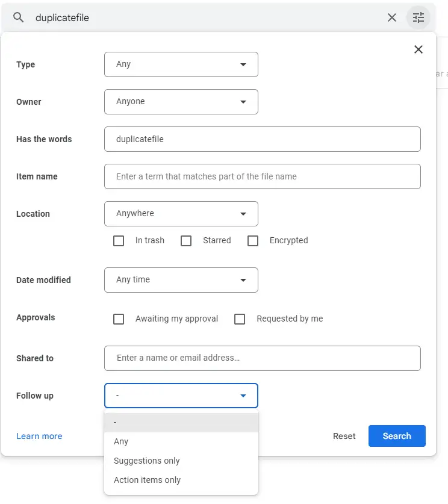
Task: Enable the Starred filter
Action: 186,240
